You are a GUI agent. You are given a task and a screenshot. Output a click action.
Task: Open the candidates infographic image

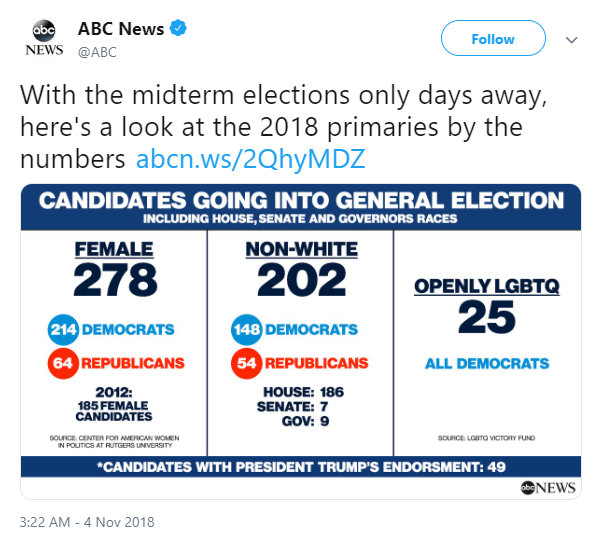click(x=301, y=341)
